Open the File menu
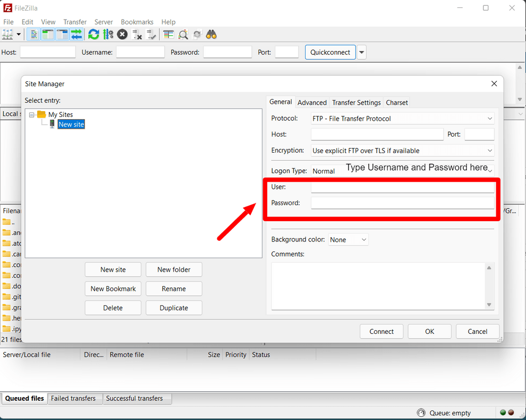 [x=9, y=22]
